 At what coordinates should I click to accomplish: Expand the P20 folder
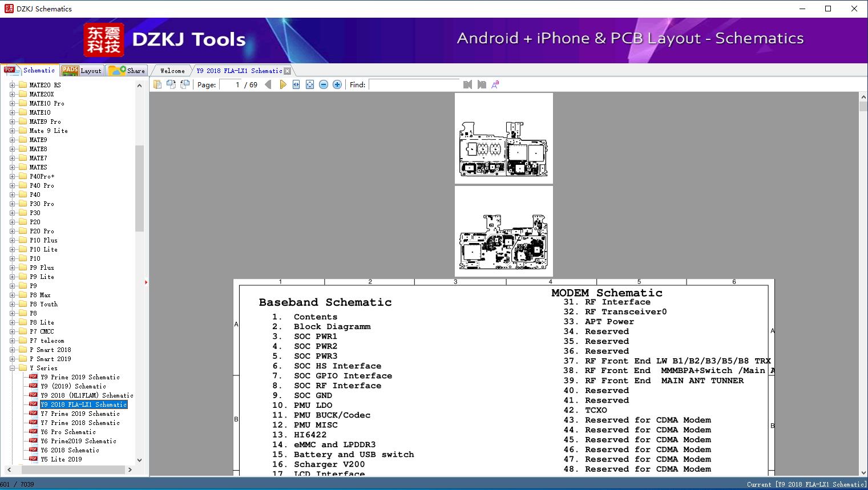tap(13, 222)
